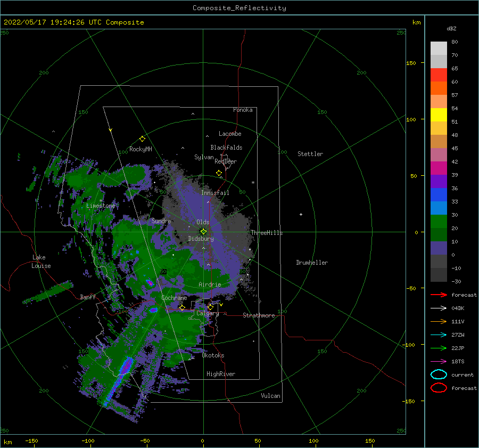Select the 30 dBZ green swatch
This screenshot has width=479, height=448.
(x=439, y=221)
